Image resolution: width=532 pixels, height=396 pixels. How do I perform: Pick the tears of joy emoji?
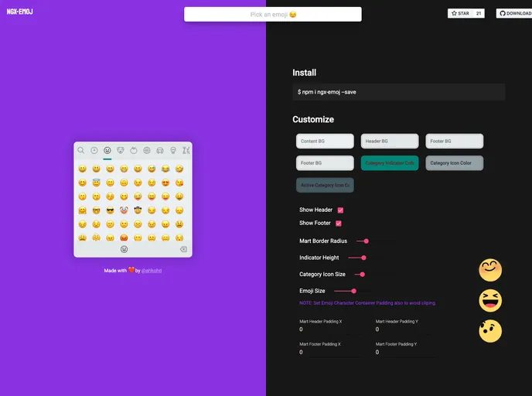click(165, 169)
